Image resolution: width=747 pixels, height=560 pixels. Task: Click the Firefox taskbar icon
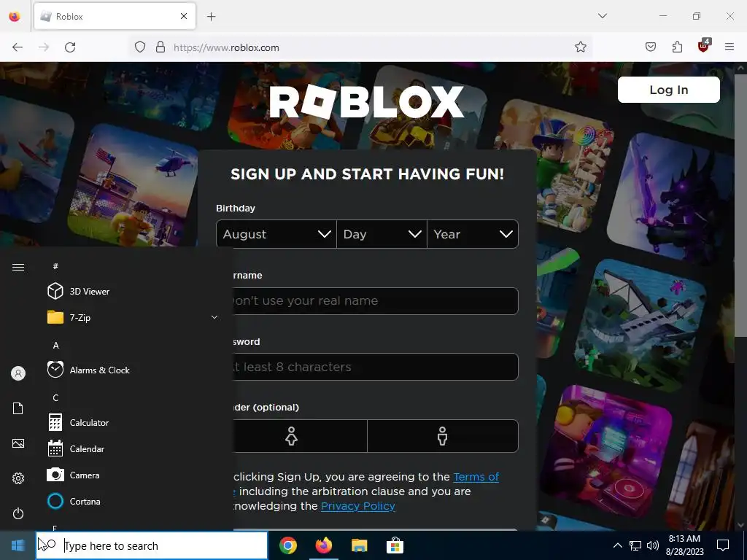pyautogui.click(x=324, y=545)
